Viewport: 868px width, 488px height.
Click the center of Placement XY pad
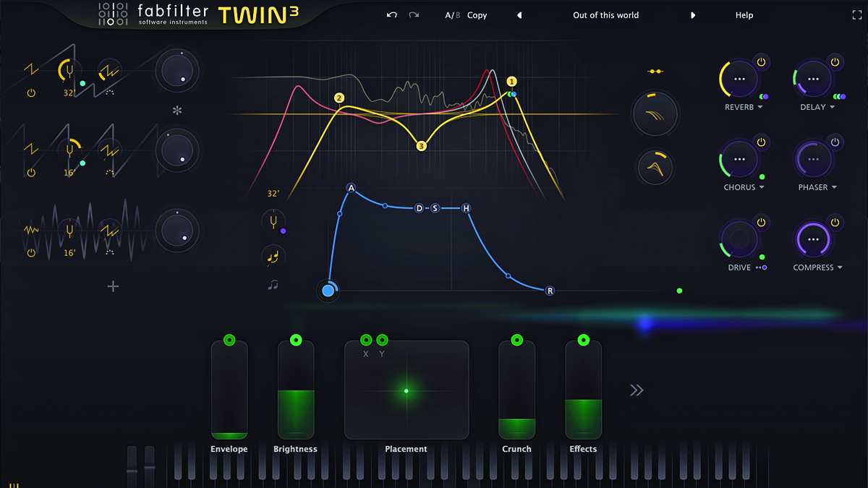(407, 390)
